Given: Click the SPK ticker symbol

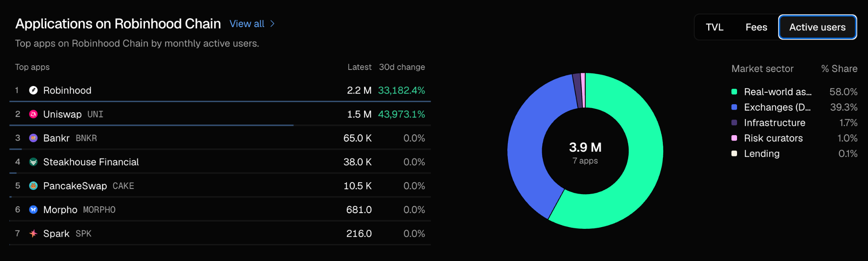Looking at the screenshot, I should click(83, 234).
